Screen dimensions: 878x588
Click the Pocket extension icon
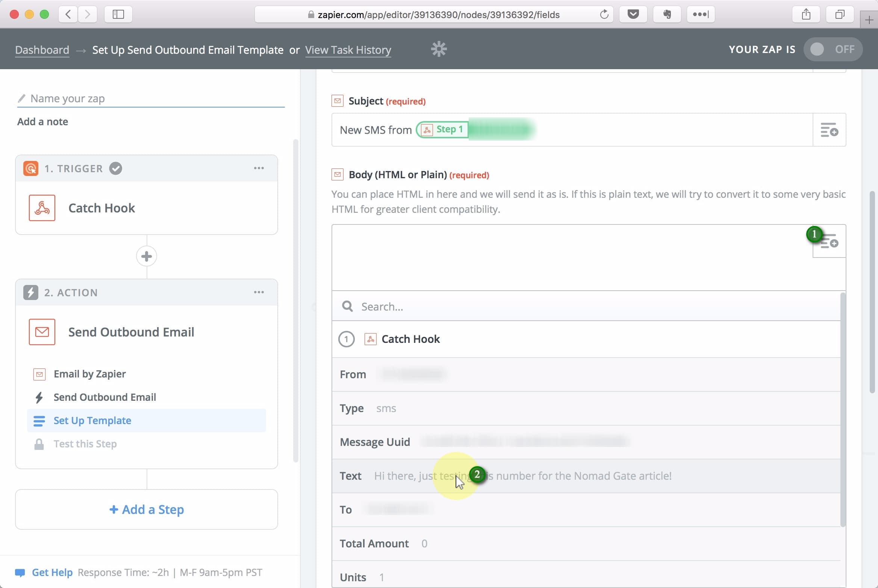633,14
